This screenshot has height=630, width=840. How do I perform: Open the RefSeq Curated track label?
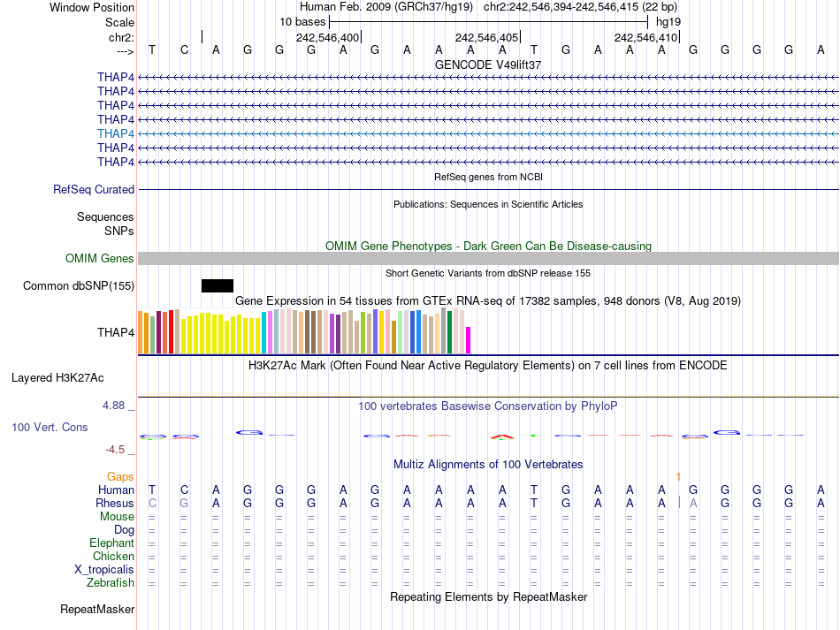coord(94,189)
